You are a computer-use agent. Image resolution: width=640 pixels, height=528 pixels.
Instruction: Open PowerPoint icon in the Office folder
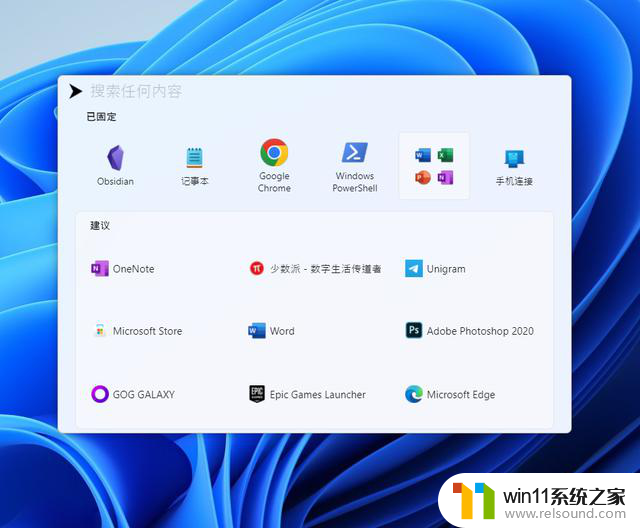point(423,177)
